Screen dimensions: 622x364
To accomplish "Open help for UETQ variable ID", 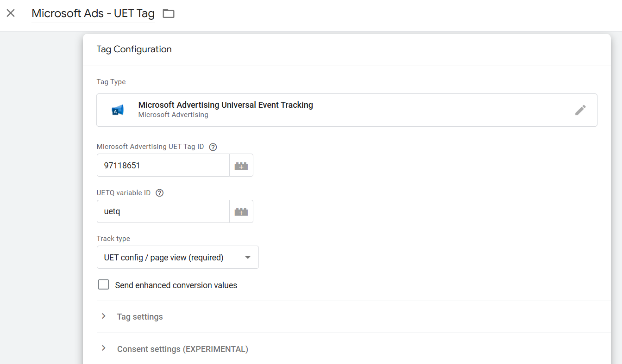I will tap(160, 193).
